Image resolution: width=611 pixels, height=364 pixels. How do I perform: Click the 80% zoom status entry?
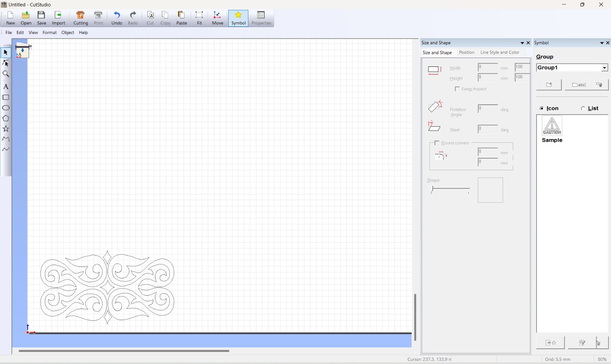(602, 359)
